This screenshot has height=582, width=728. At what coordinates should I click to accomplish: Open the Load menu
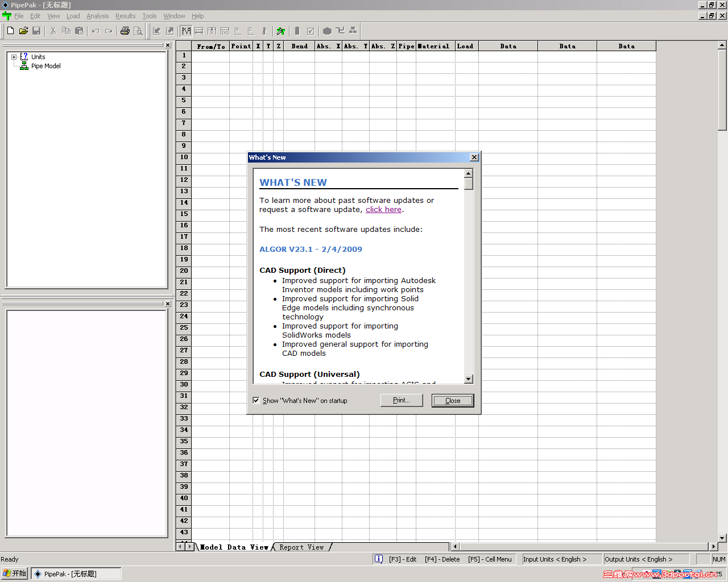pos(73,16)
